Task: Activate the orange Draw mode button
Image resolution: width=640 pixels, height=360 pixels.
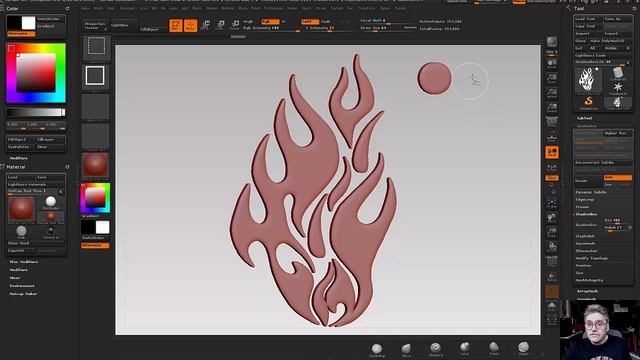Action: click(x=191, y=25)
